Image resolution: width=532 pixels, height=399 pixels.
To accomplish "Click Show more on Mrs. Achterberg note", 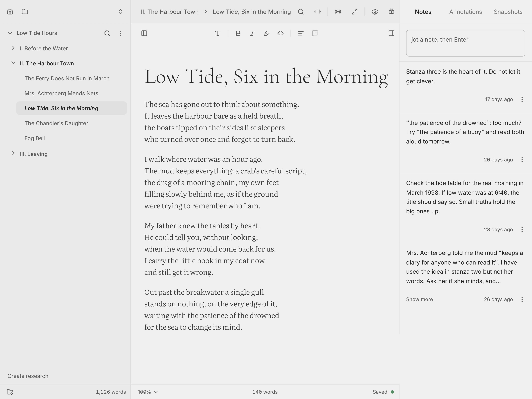I will pos(419,299).
